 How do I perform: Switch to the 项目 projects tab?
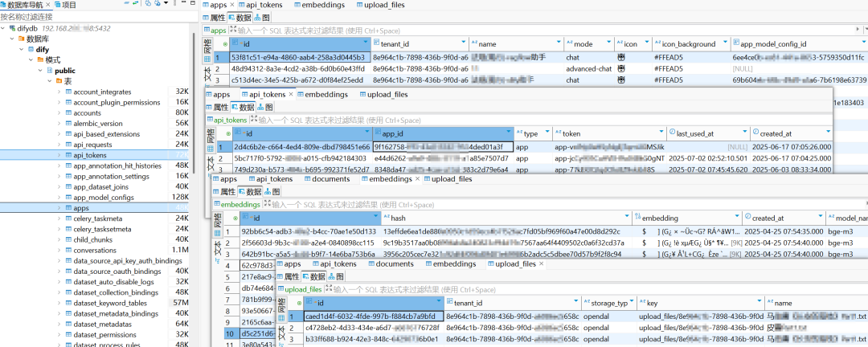tap(67, 5)
